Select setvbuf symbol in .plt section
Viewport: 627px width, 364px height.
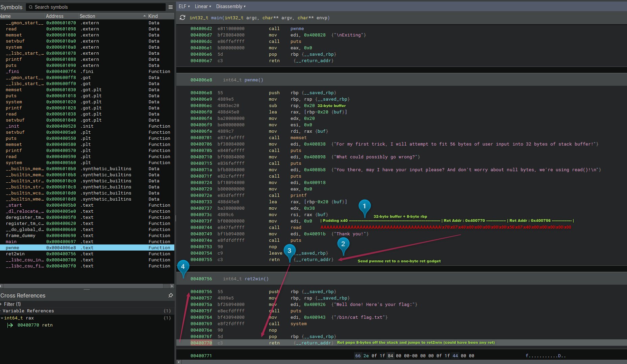pos(87,132)
